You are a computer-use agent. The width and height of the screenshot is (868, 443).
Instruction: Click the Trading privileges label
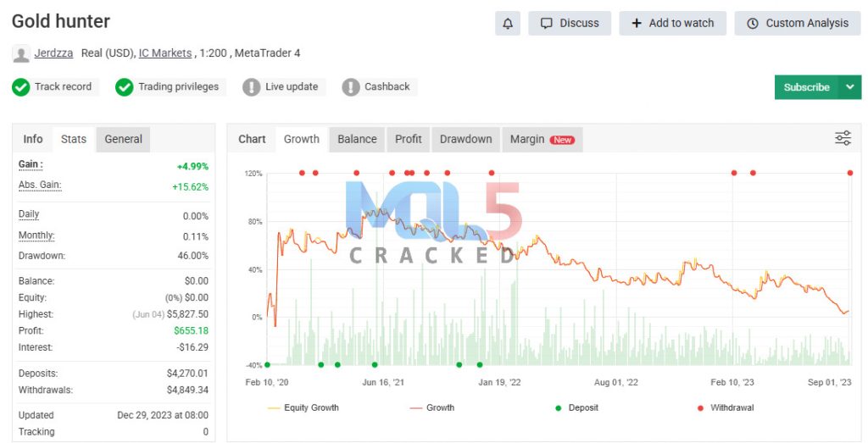pos(178,87)
